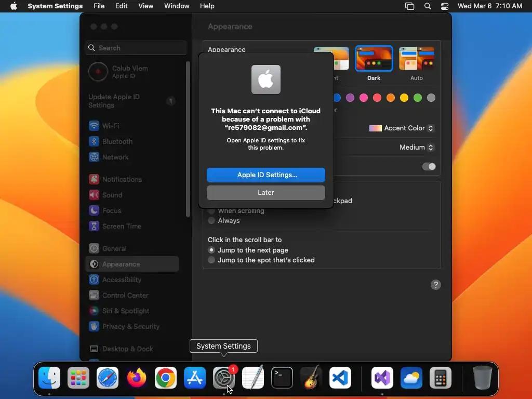Viewport: 532px width, 399px height.
Task: Select Always show scroll bars option
Action: [x=211, y=220]
